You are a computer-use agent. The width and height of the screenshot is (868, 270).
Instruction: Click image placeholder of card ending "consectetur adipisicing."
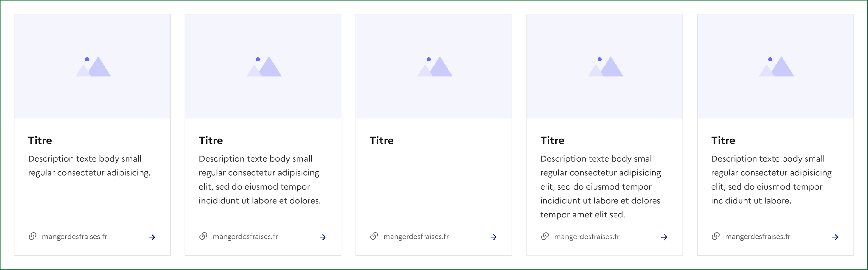point(92,66)
